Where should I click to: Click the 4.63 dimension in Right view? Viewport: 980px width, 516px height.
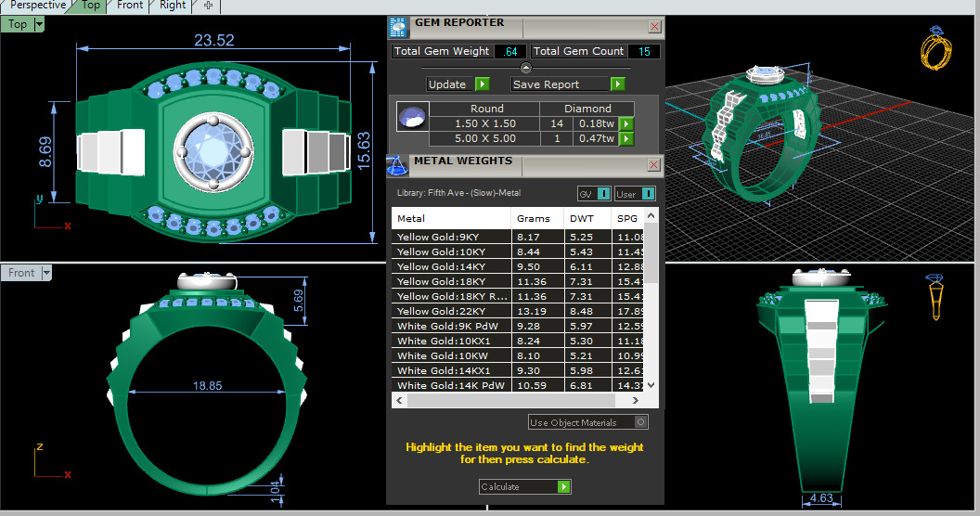click(x=821, y=497)
